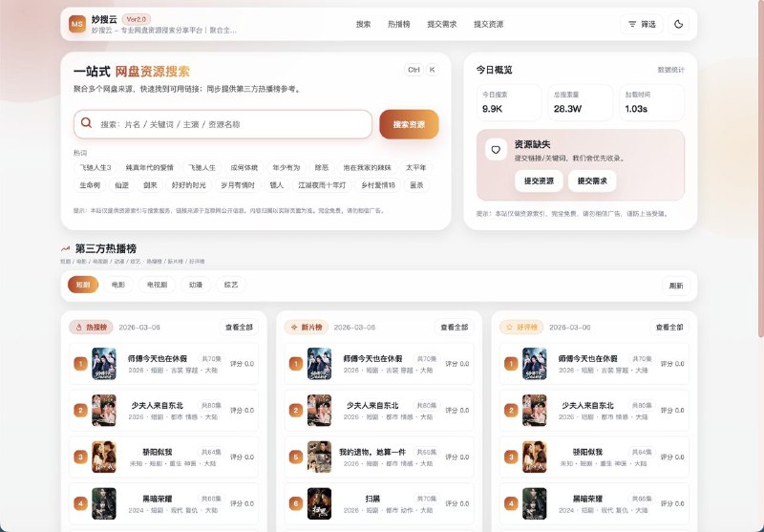This screenshot has width=764, height=532.
Task: Click the sparkle icon on the 新片榜 badge
Action: 293,327
